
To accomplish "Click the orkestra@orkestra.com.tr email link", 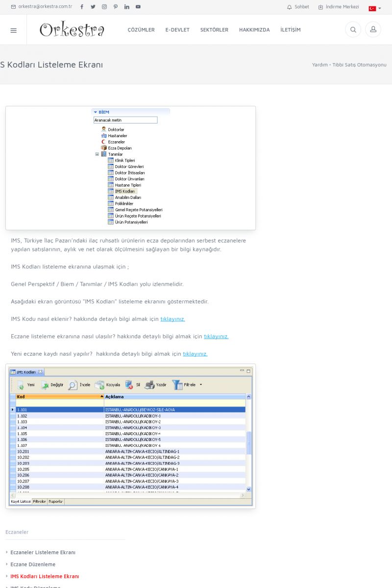I will [x=42, y=7].
